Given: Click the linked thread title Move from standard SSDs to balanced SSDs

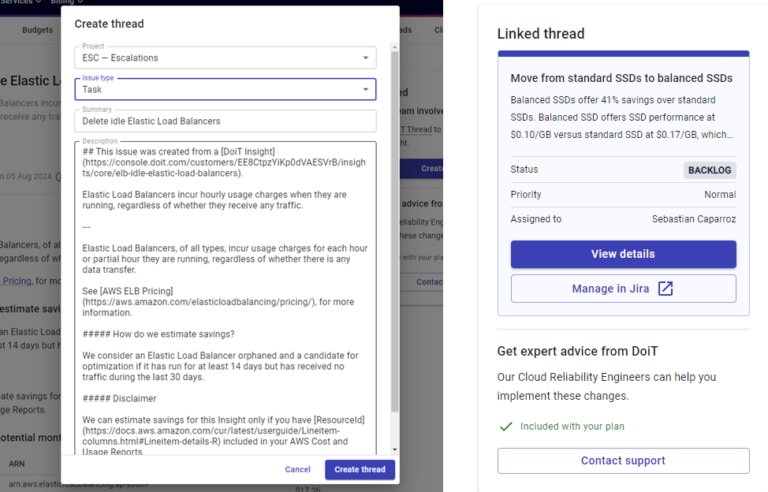Looking at the screenshot, I should click(622, 78).
